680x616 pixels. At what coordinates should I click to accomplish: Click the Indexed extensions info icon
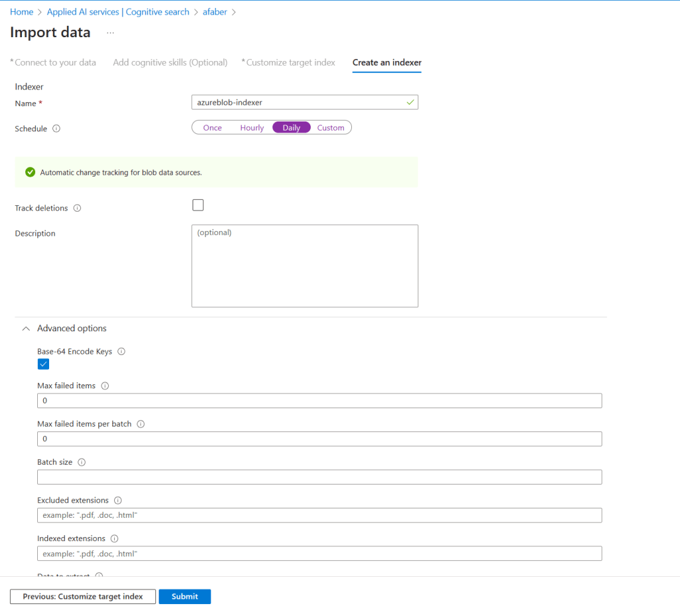click(x=114, y=538)
